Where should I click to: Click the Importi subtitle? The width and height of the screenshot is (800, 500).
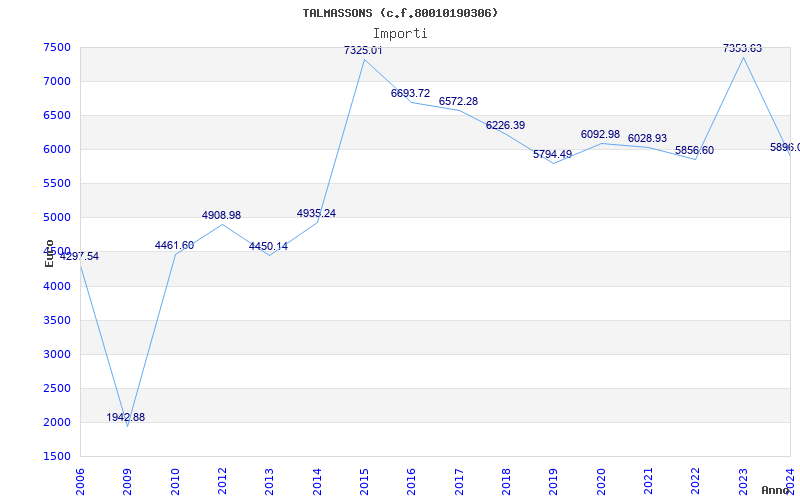(x=400, y=34)
